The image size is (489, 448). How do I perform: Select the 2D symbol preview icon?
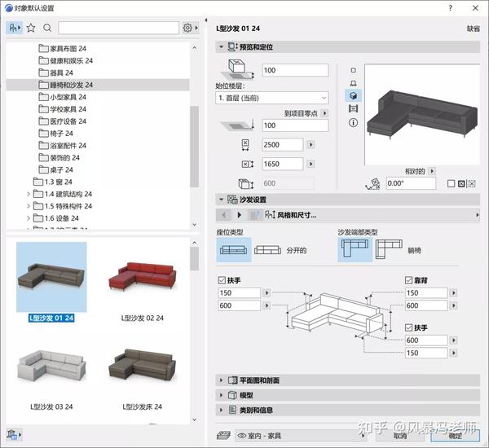353,70
